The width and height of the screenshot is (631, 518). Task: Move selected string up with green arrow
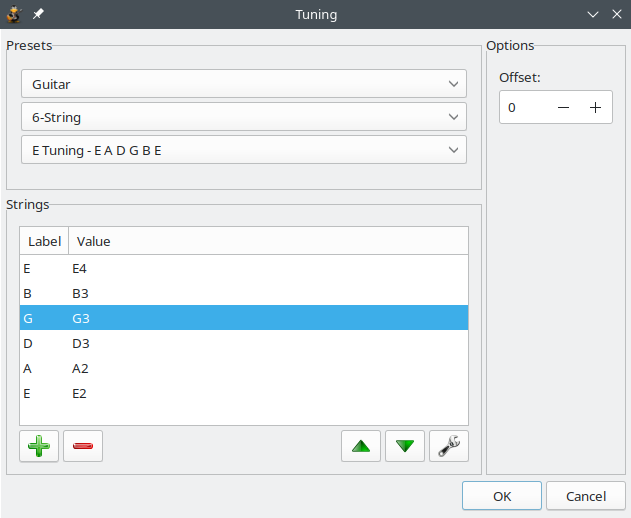361,446
